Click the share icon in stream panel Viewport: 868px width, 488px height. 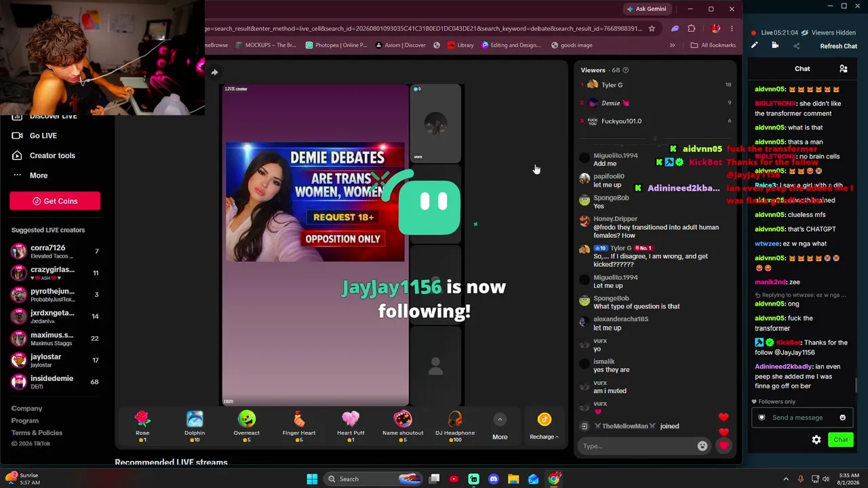coord(797,45)
